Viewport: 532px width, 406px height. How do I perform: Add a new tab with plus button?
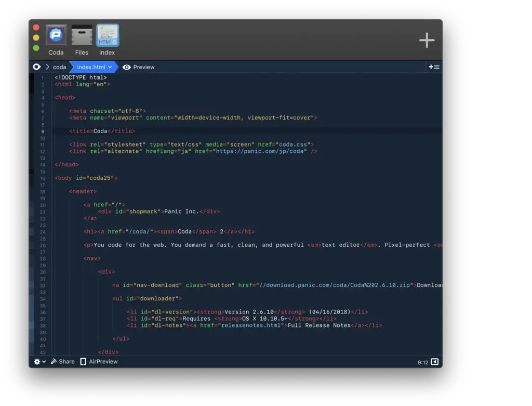point(427,40)
